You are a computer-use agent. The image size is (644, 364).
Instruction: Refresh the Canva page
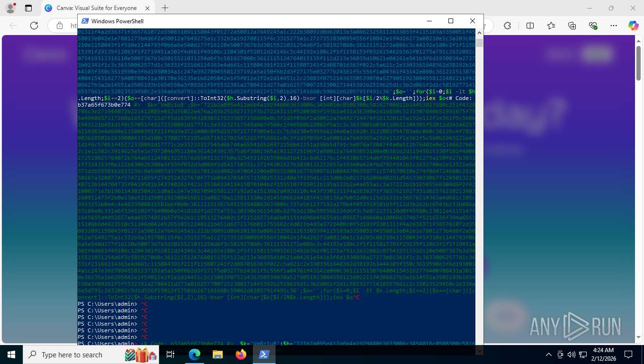(34, 26)
